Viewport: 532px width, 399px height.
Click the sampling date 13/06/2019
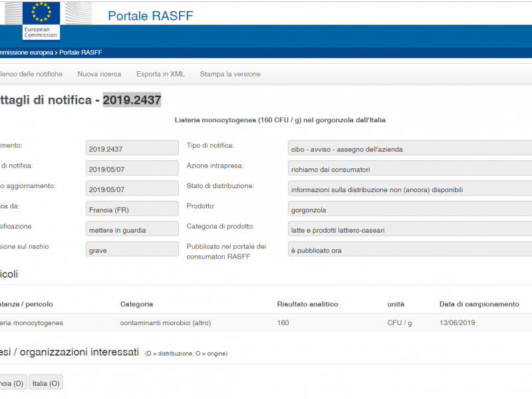[x=457, y=323]
